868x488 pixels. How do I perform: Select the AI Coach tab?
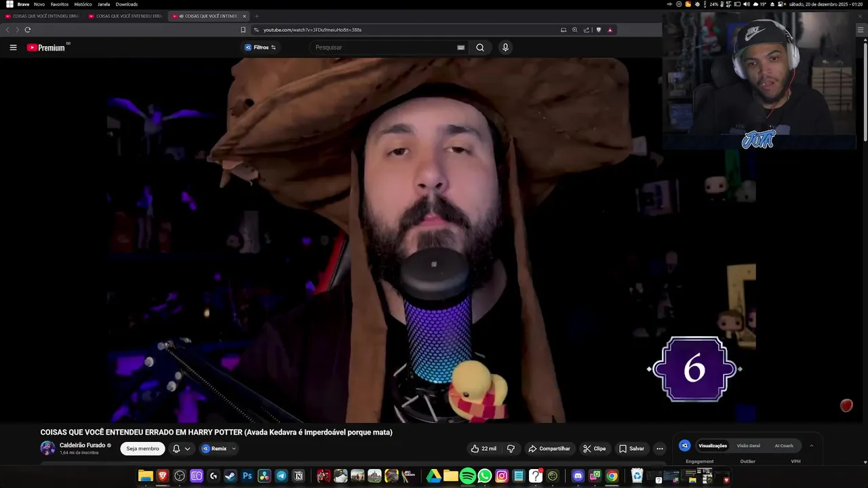pyautogui.click(x=784, y=446)
